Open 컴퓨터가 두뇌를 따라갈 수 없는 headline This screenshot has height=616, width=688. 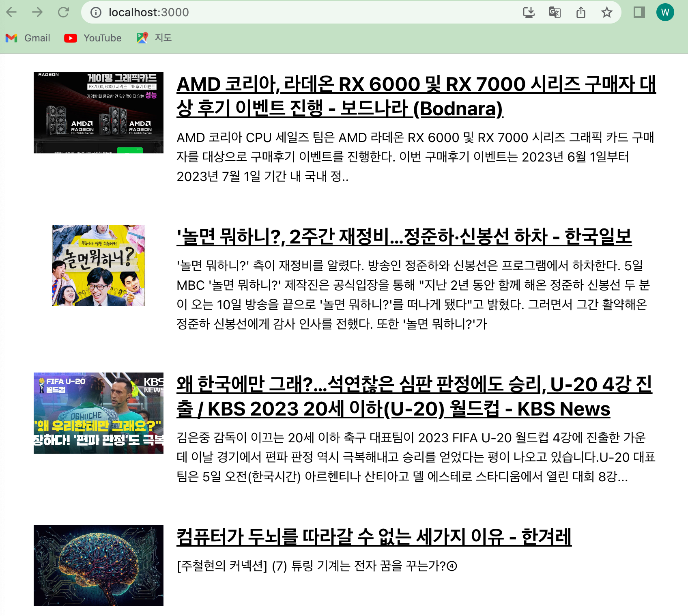[374, 536]
